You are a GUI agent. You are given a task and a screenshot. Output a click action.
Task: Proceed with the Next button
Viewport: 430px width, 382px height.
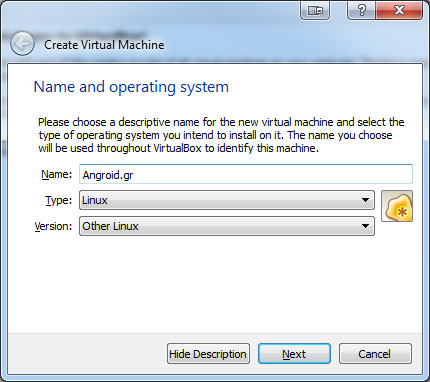[294, 354]
